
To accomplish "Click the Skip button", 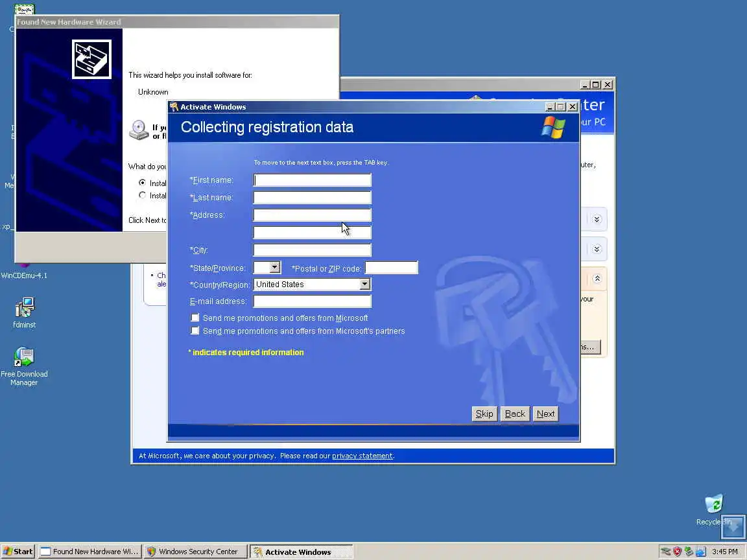I will [484, 414].
